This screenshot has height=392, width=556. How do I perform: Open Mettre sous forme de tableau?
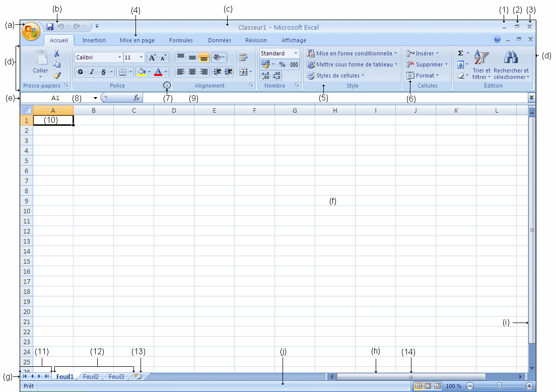pos(352,64)
